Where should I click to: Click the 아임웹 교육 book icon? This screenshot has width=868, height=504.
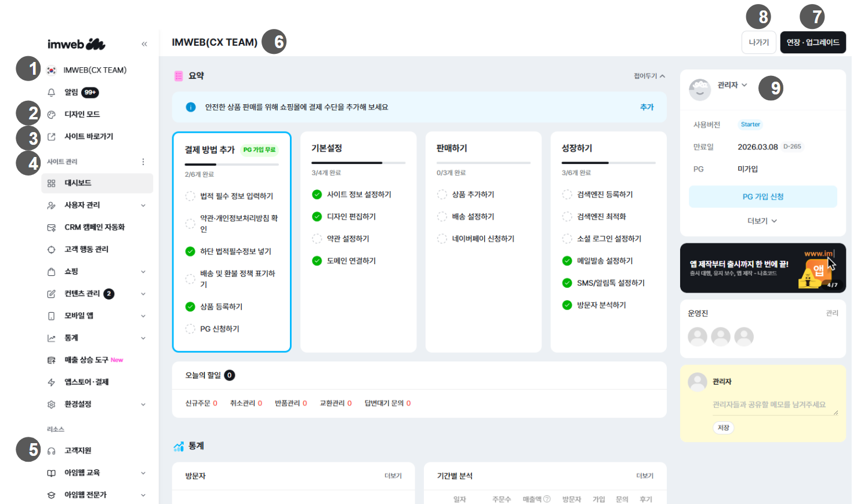pyautogui.click(x=52, y=473)
